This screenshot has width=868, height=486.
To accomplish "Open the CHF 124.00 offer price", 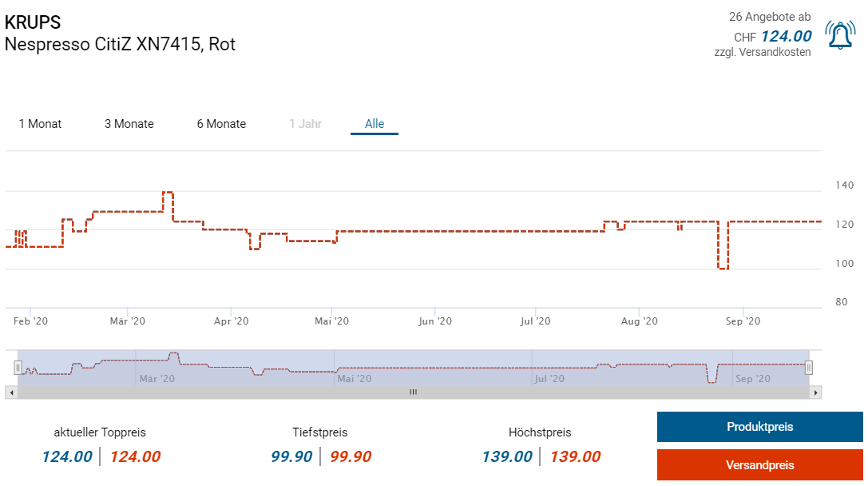I will [786, 36].
